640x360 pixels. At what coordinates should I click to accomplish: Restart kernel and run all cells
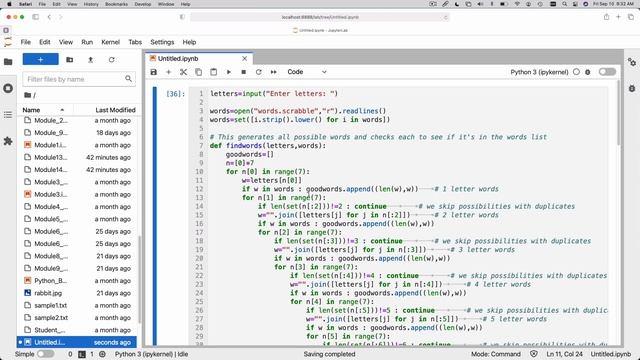point(273,72)
